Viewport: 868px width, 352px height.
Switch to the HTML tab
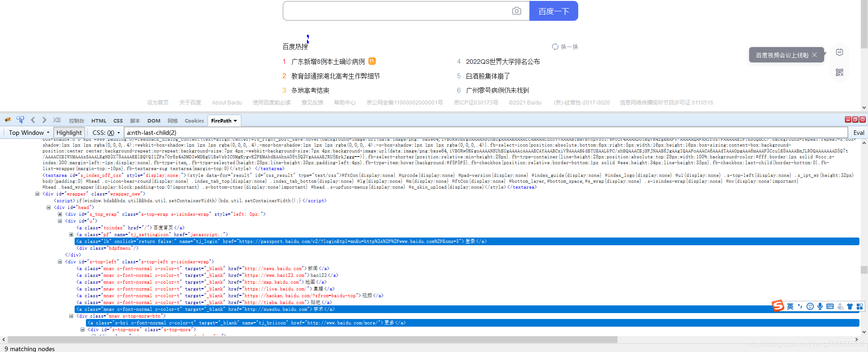point(99,121)
